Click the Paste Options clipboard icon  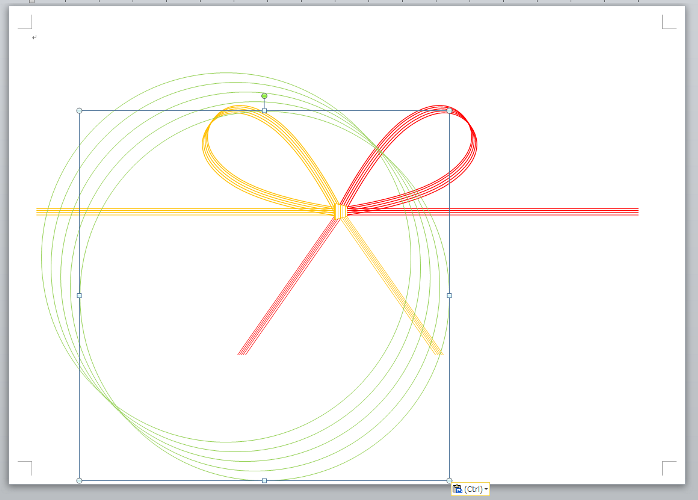pos(458,489)
